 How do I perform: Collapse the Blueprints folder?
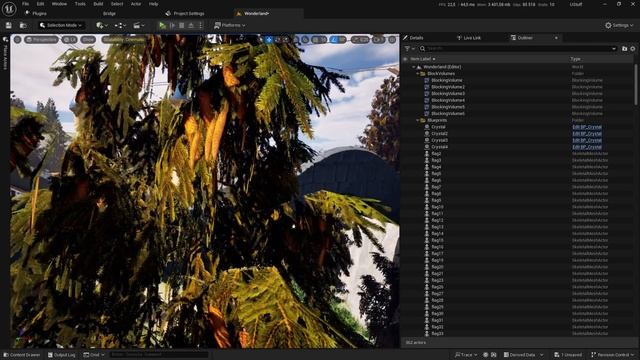tap(418, 120)
